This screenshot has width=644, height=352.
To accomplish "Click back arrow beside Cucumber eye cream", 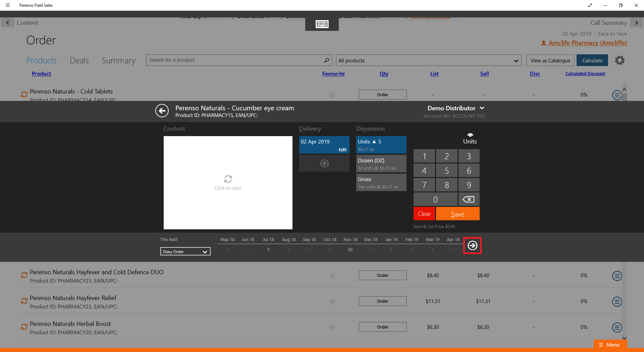I will (x=162, y=111).
